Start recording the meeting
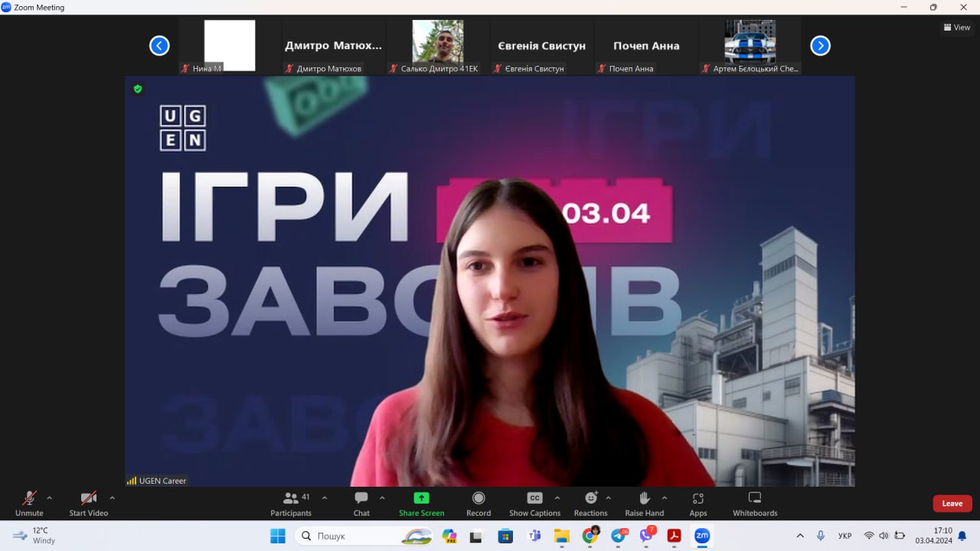 479,504
